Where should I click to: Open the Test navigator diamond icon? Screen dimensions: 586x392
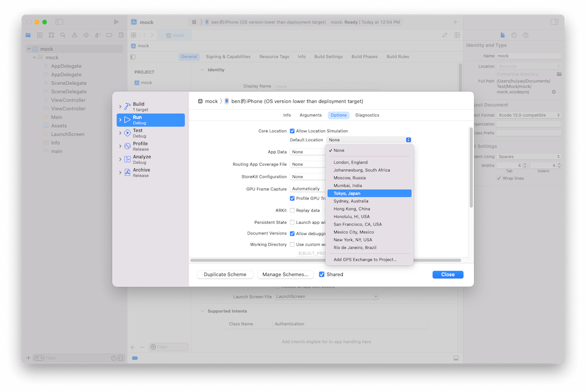[x=86, y=35]
